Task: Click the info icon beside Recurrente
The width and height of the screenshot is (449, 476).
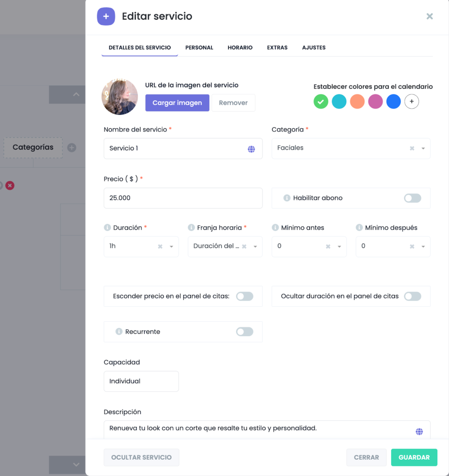Action: pyautogui.click(x=119, y=332)
